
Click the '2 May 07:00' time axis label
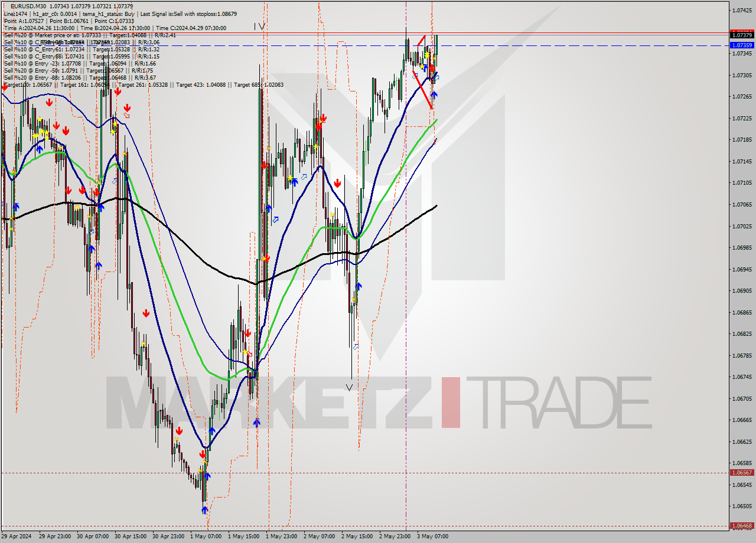318,537
